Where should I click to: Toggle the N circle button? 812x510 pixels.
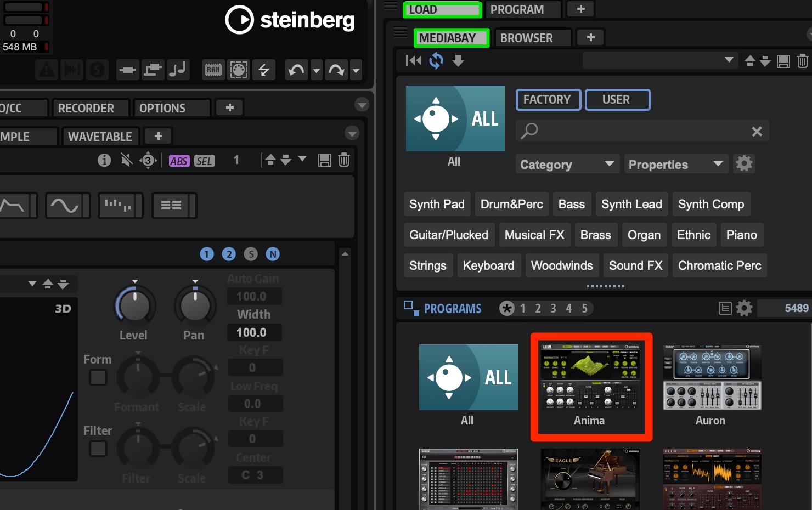[273, 254]
